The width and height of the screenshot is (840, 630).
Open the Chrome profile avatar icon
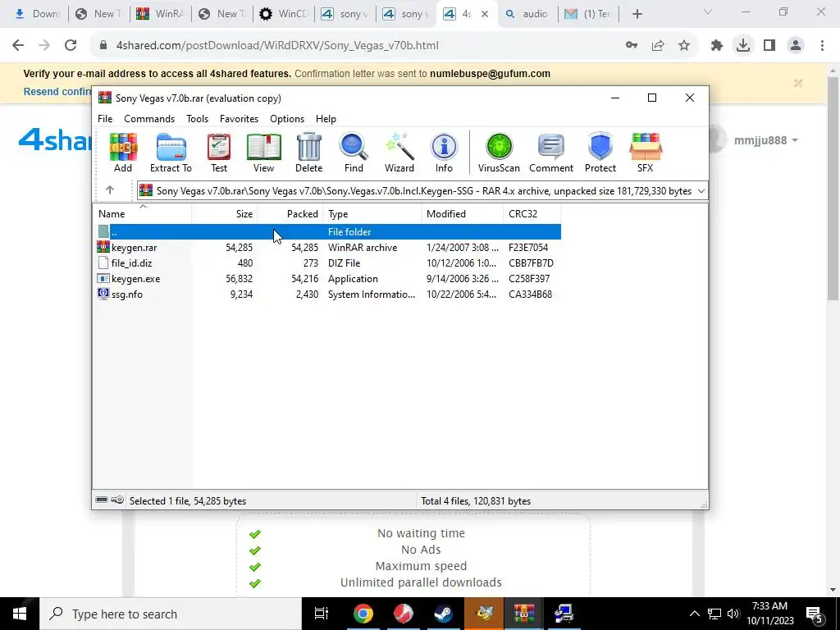(796, 46)
